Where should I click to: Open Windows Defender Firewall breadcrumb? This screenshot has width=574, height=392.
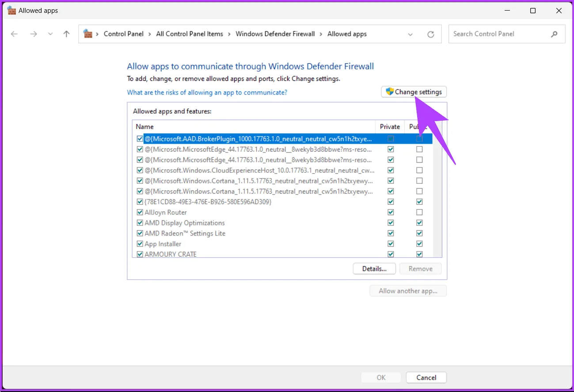point(275,34)
